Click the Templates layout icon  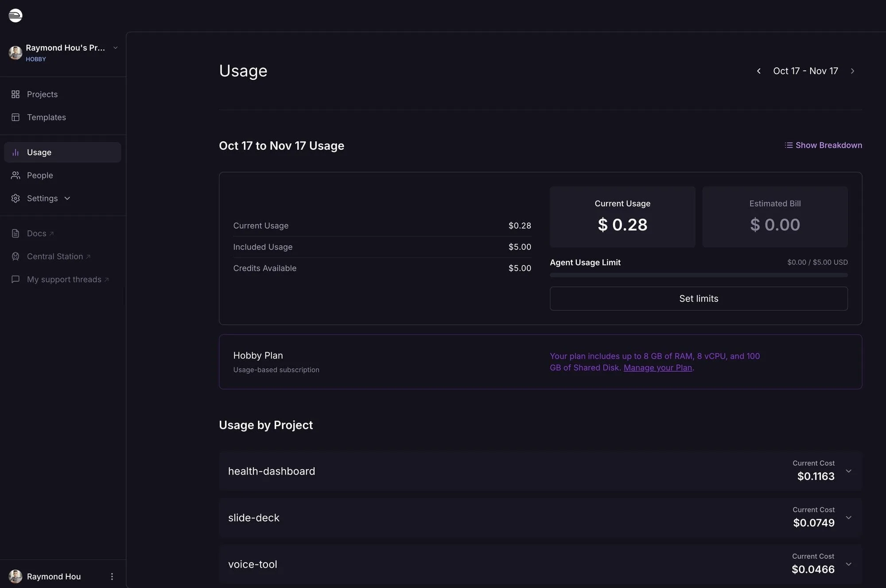click(x=16, y=117)
